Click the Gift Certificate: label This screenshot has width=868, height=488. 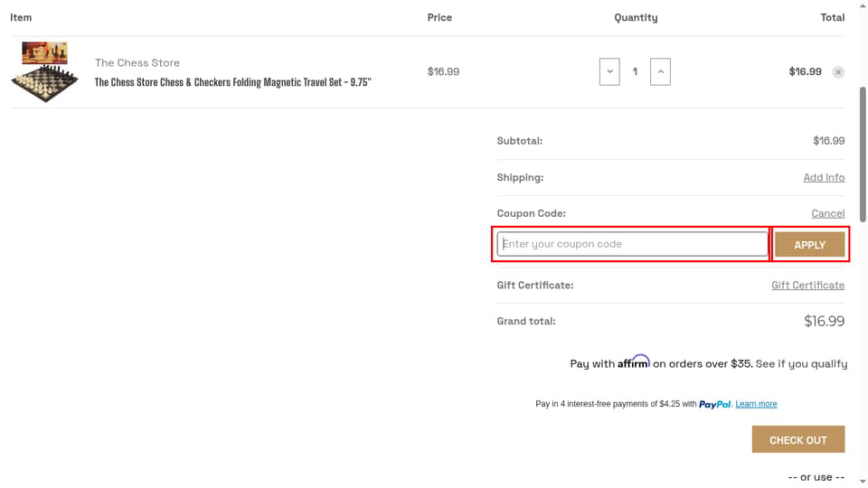535,286
